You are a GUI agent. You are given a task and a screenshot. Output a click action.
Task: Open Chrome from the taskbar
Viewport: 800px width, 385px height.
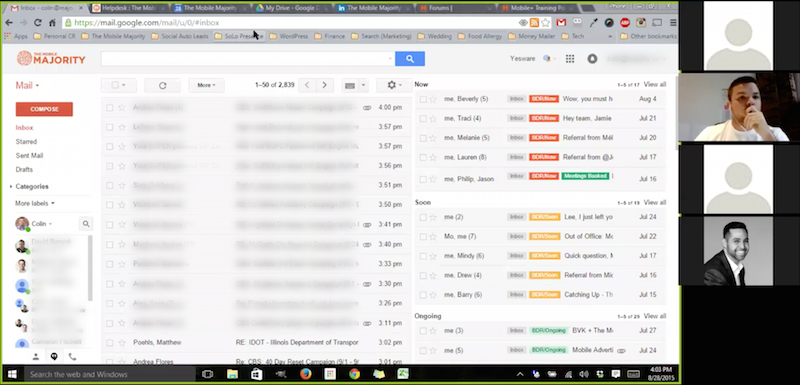click(355, 374)
